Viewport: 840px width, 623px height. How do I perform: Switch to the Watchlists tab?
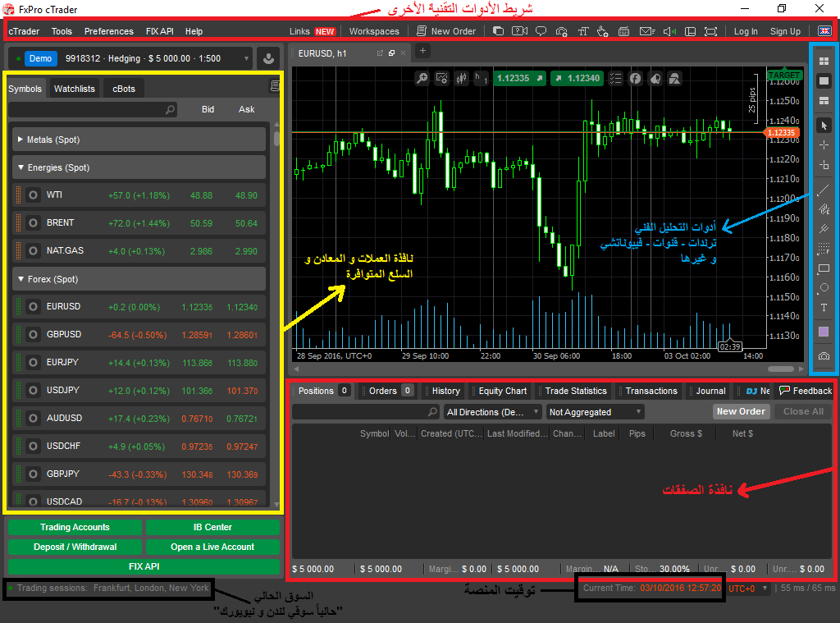tap(75, 89)
